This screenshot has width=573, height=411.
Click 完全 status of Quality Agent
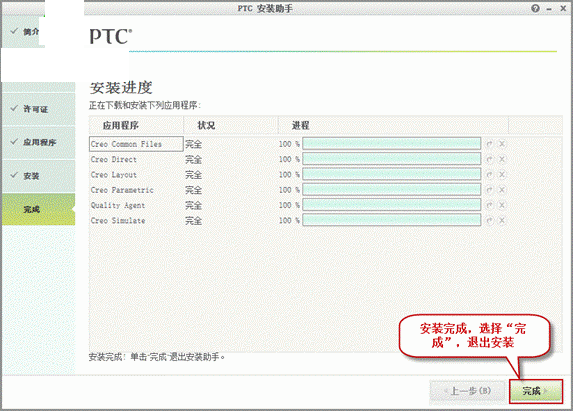[x=193, y=206]
